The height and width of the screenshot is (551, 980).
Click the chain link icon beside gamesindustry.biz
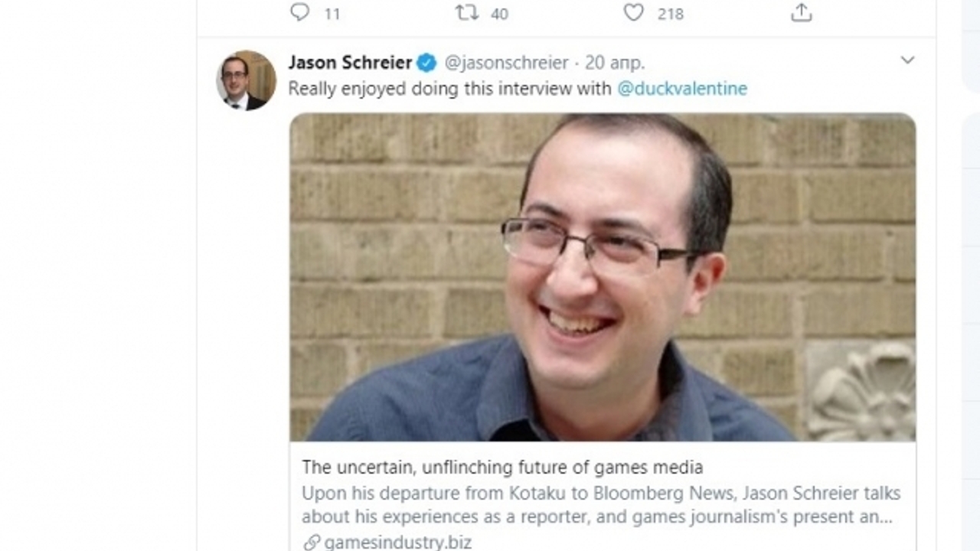click(x=311, y=543)
